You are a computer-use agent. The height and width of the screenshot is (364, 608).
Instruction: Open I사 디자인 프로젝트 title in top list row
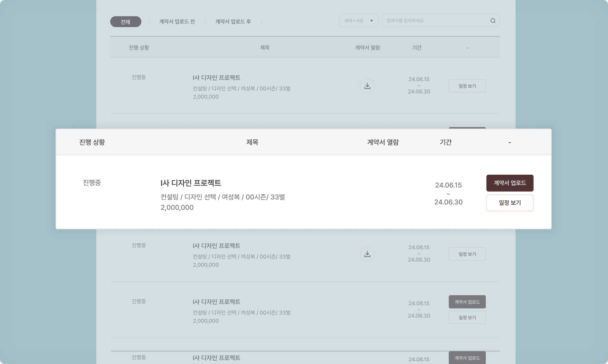coord(217,78)
